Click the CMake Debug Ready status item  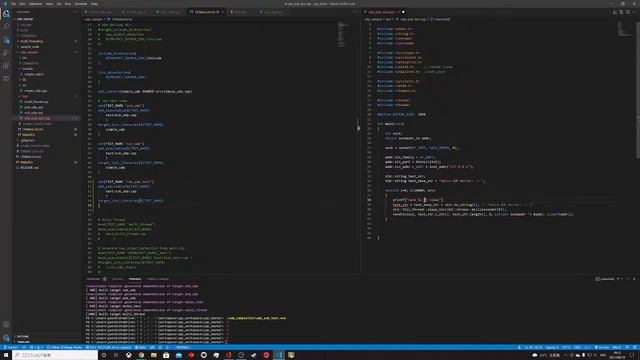pyautogui.click(x=64, y=347)
